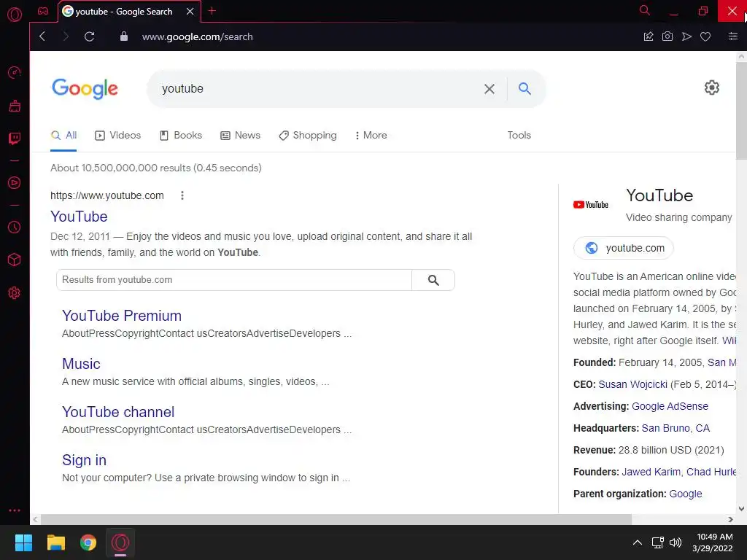Image resolution: width=747 pixels, height=560 pixels.
Task: Bookmark page with heart icon
Action: (x=705, y=36)
